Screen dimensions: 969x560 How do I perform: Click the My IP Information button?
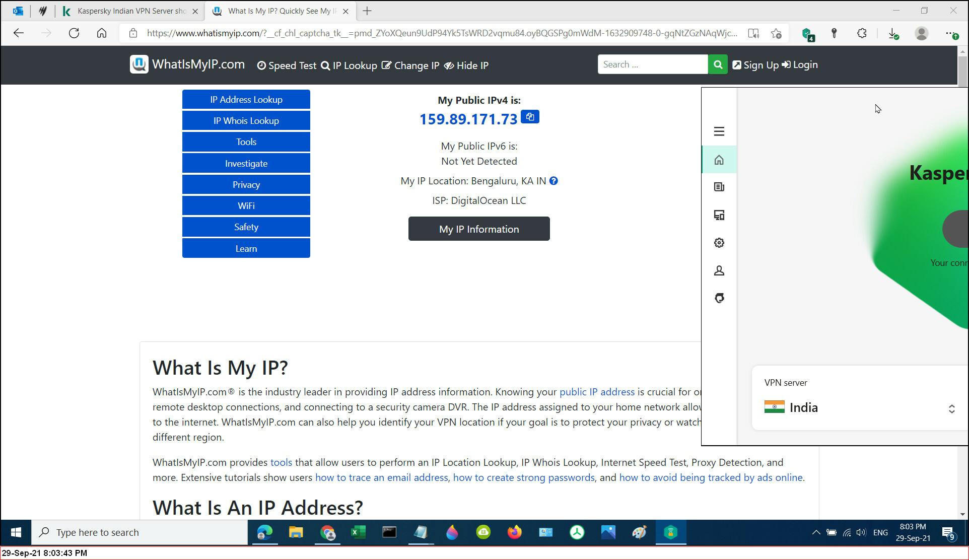(478, 229)
